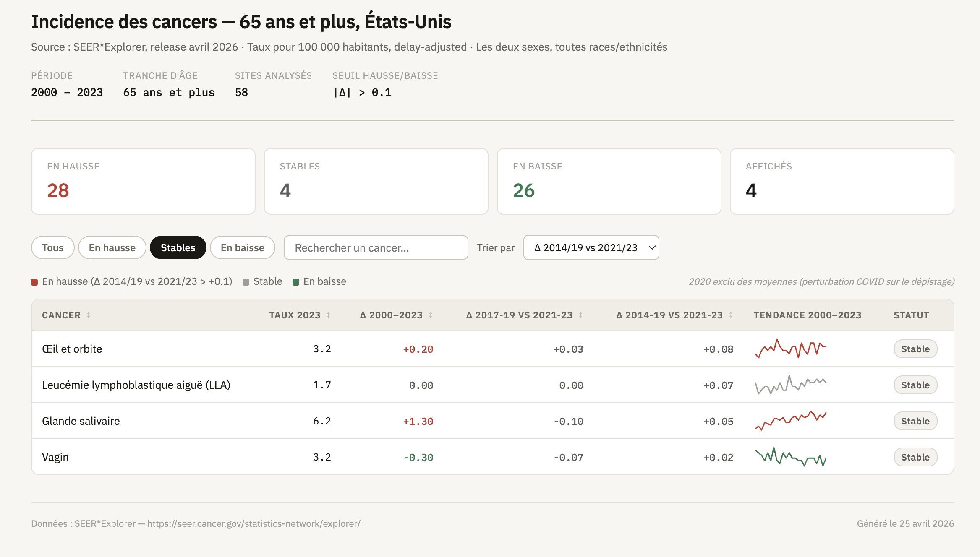Click sort icon for Δ 2017-19 vs 2021-23
This screenshot has width=980, height=557.
point(580,315)
